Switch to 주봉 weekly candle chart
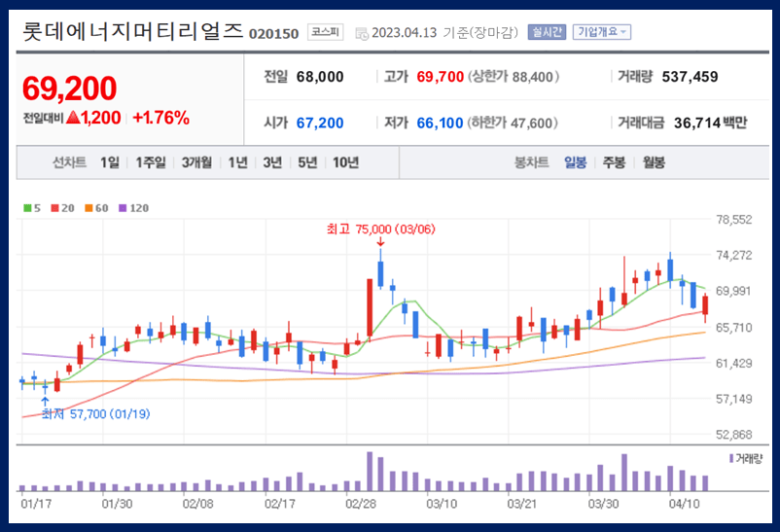This screenshot has height=532, width=780. click(x=614, y=162)
